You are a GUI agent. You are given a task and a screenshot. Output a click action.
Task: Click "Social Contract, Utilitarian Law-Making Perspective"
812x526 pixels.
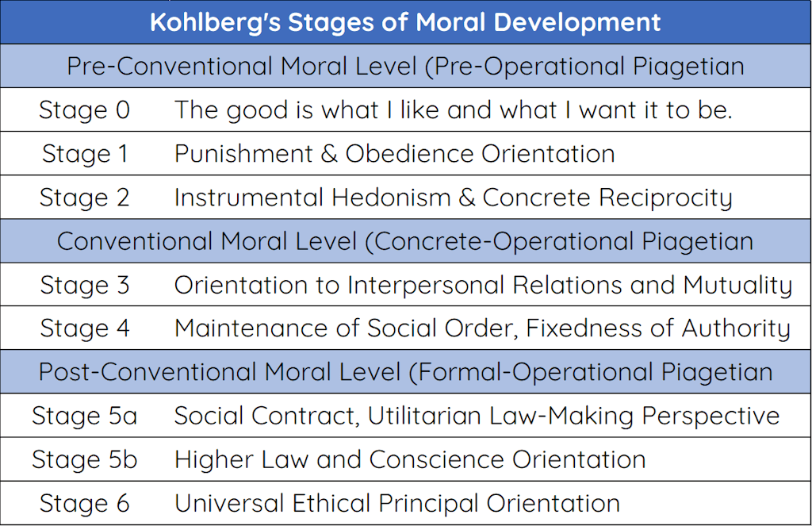(477, 415)
